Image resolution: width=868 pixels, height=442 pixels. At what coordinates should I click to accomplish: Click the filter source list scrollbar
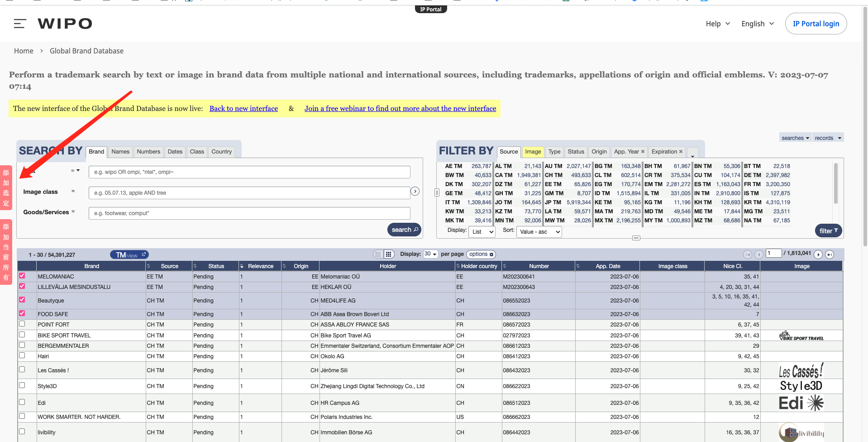[835, 183]
